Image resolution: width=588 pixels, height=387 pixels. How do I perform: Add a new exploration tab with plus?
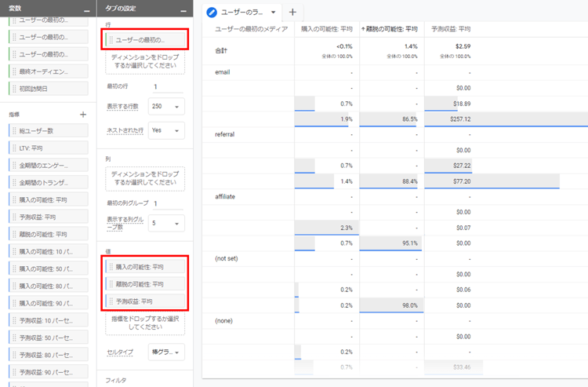[x=292, y=13]
